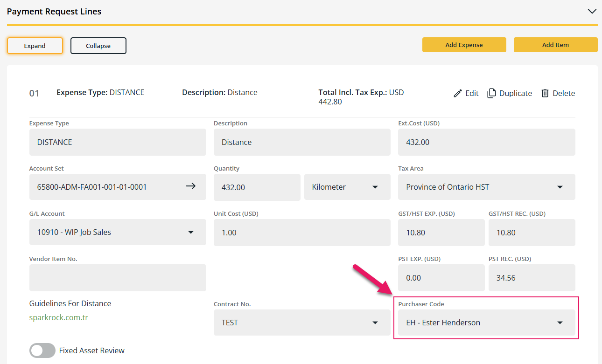Click the Ext.Cost field showing 432.00

pyautogui.click(x=487, y=142)
